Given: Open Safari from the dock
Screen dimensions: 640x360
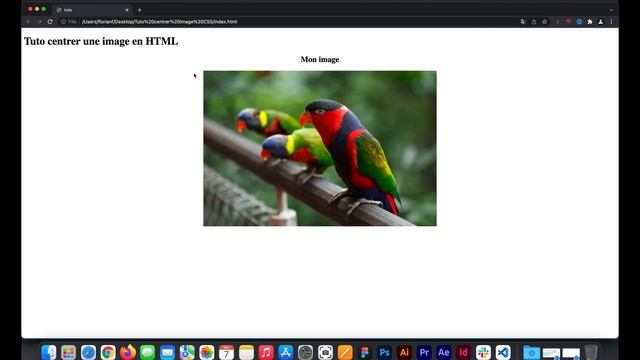Looking at the screenshot, I should (x=88, y=352).
